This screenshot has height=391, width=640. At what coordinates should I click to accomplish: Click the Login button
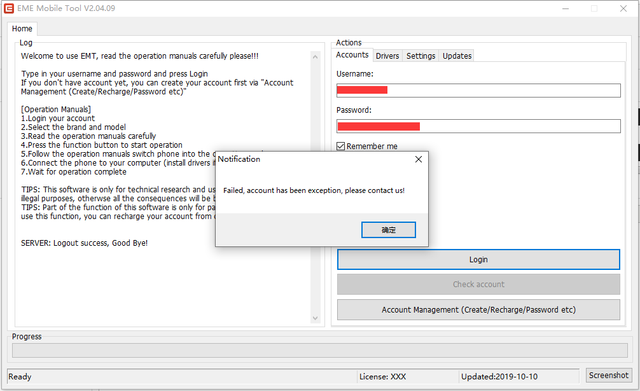pyautogui.click(x=478, y=260)
